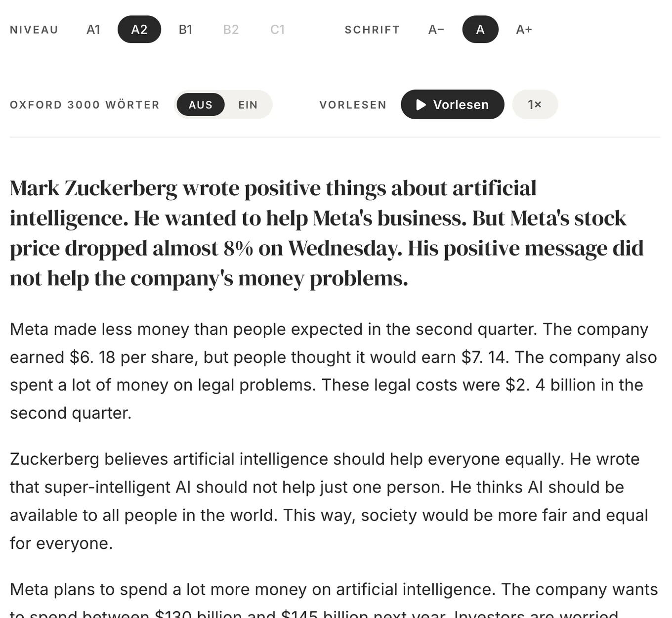Viewport: 672px width, 618px height.
Task: Click the OXFORD 3000 WÖRTER label
Action: point(85,105)
